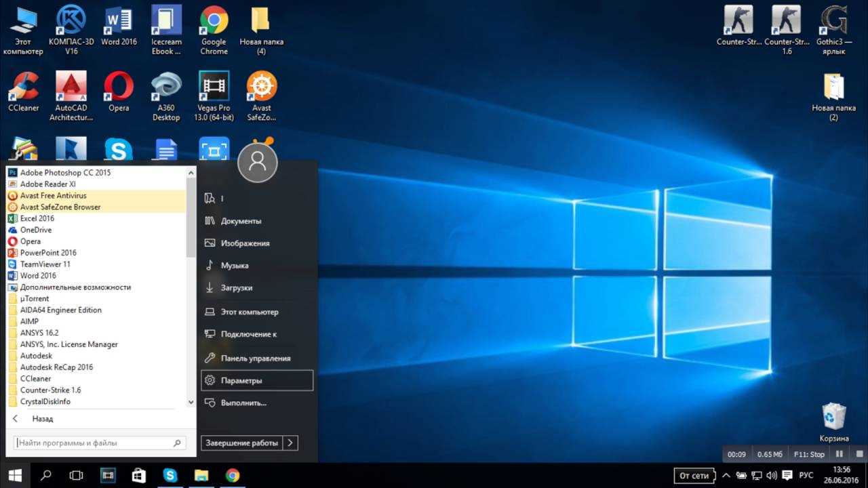Open the A360 Desktop shortcut
This screenshot has width=868, height=488.
(166, 96)
